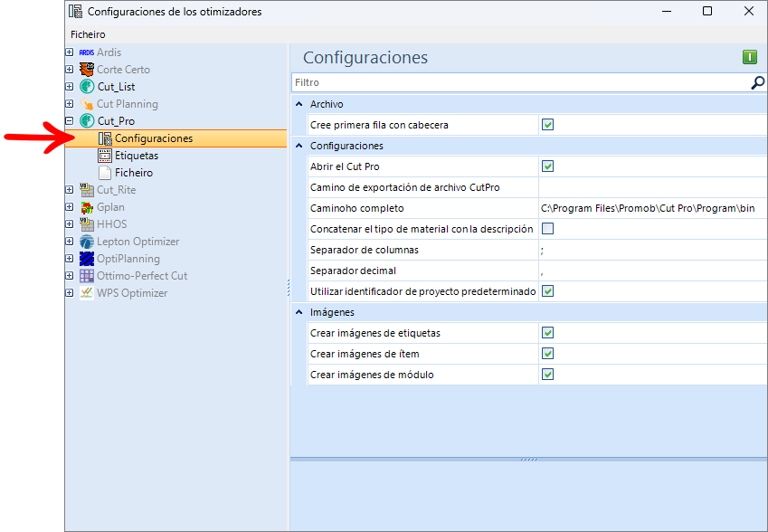
Task: Click the Cut_List globe icon
Action: click(x=87, y=87)
